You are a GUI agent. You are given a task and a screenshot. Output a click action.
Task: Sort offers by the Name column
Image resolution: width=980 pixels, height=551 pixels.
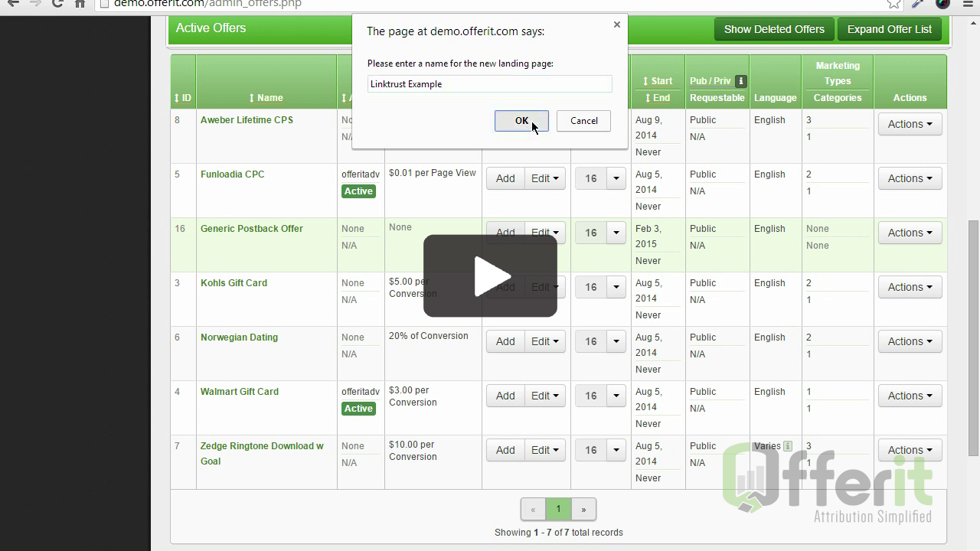266,98
